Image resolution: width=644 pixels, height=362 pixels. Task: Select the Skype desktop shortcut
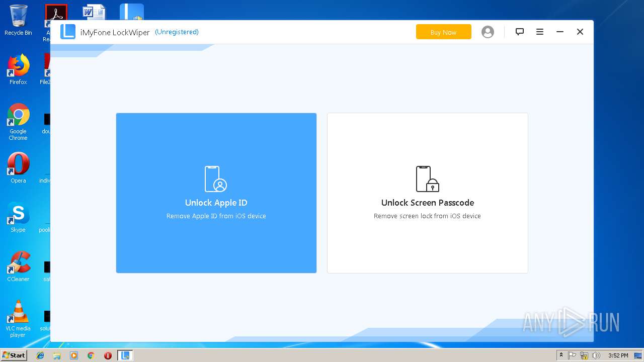click(x=18, y=217)
